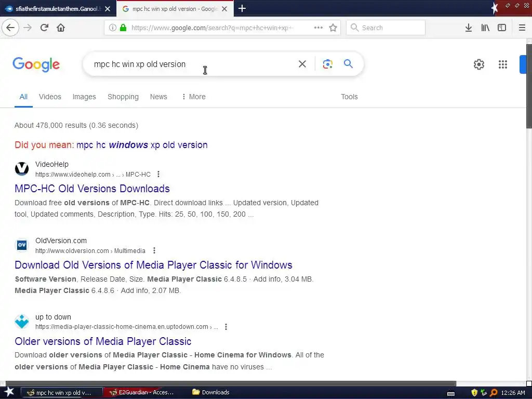Open 'MPC-HC Old Versions Downloads' result
Viewport: 532px width, 399px height.
92,189
